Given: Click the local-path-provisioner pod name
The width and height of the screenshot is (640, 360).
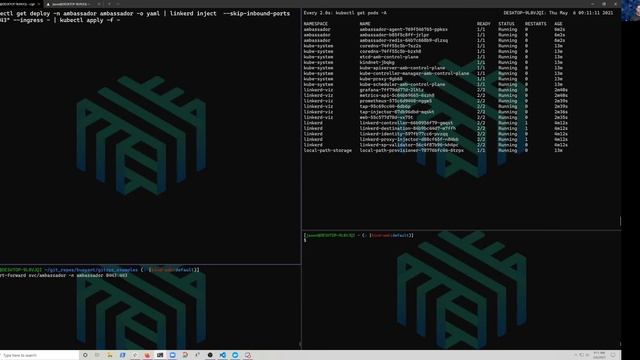Looking at the screenshot, I should click(411, 150).
